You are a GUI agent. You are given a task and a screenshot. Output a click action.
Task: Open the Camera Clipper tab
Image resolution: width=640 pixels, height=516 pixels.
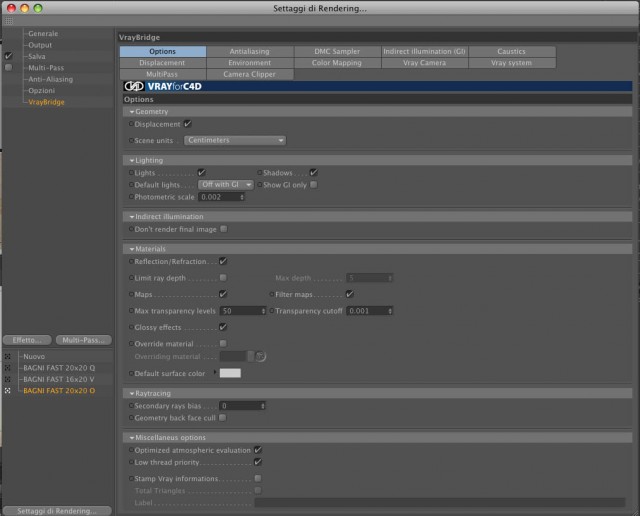click(x=250, y=74)
